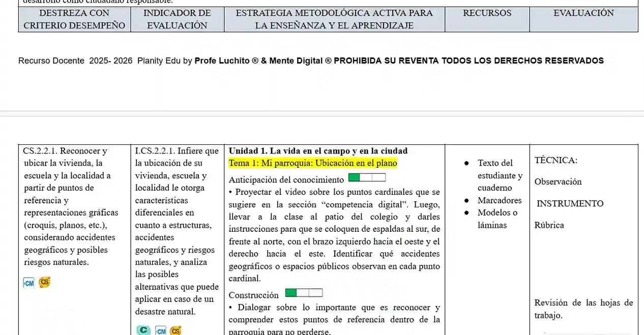The image size is (644, 335).
Task: Select the highlighted Tema 1: Mi parroquia heading
Action: (x=313, y=163)
